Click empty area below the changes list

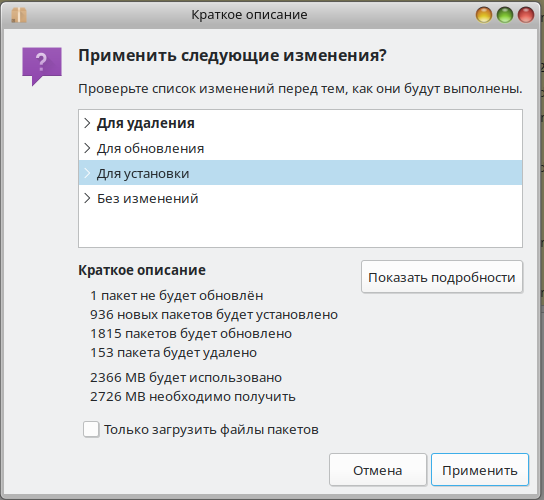300,228
